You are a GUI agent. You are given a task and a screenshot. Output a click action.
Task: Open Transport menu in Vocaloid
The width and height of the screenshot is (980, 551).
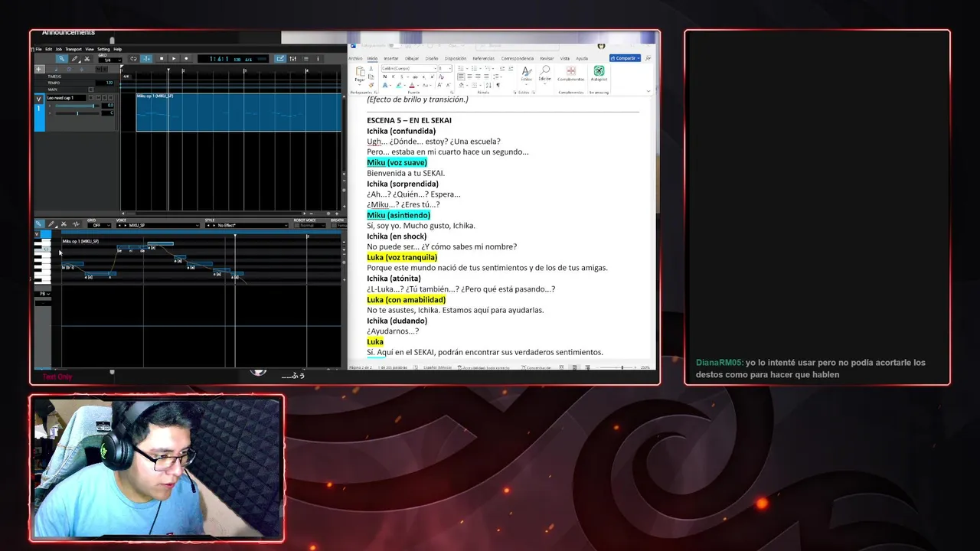point(73,49)
